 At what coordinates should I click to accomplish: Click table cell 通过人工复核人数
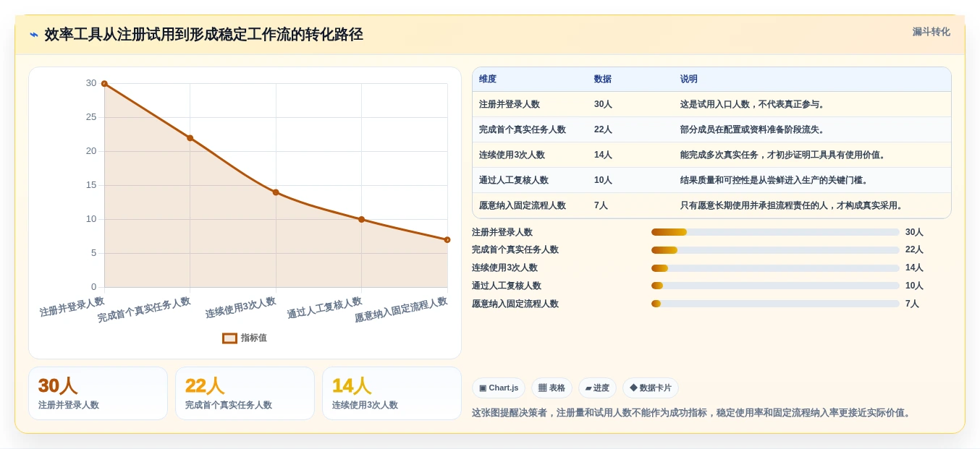pyautogui.click(x=514, y=180)
